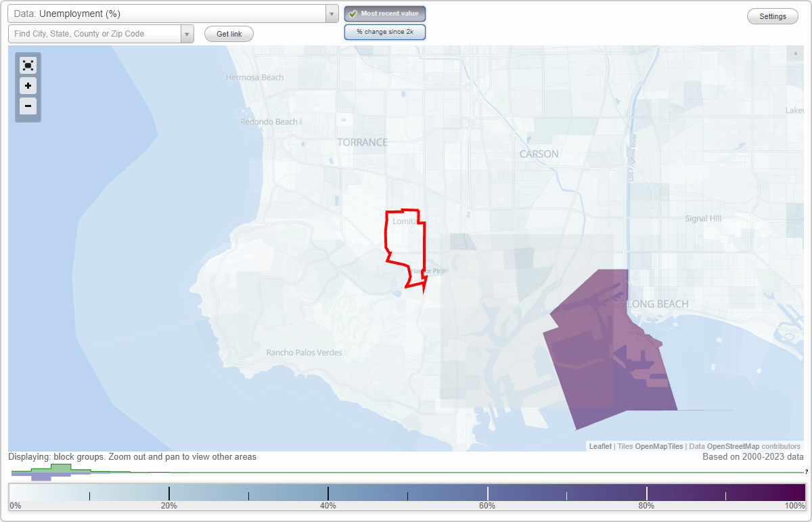Click the color legend near the 80% mark
The height and width of the screenshot is (522, 812).
646,492
